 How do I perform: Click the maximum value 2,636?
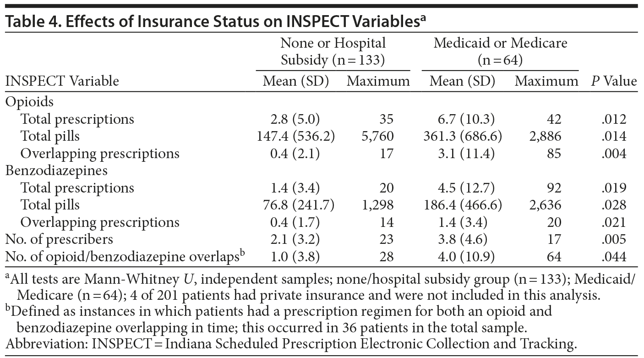click(x=546, y=205)
